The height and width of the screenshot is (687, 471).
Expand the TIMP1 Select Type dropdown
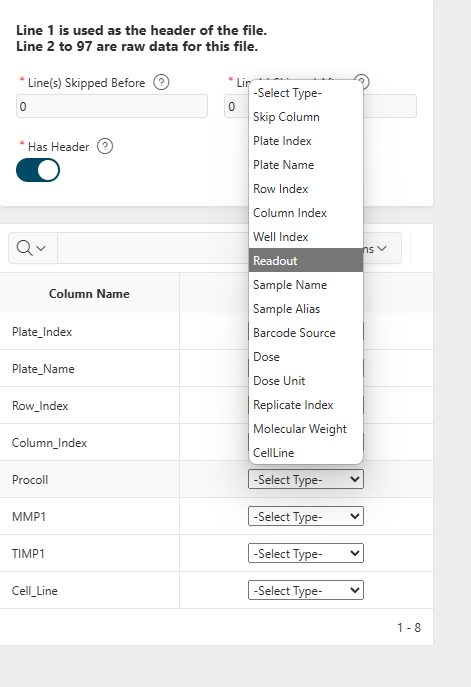(306, 553)
